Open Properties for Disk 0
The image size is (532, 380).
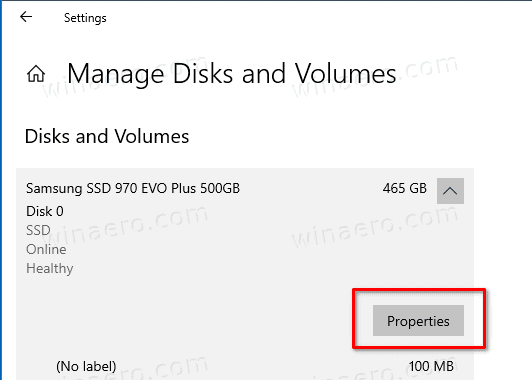pyautogui.click(x=418, y=321)
